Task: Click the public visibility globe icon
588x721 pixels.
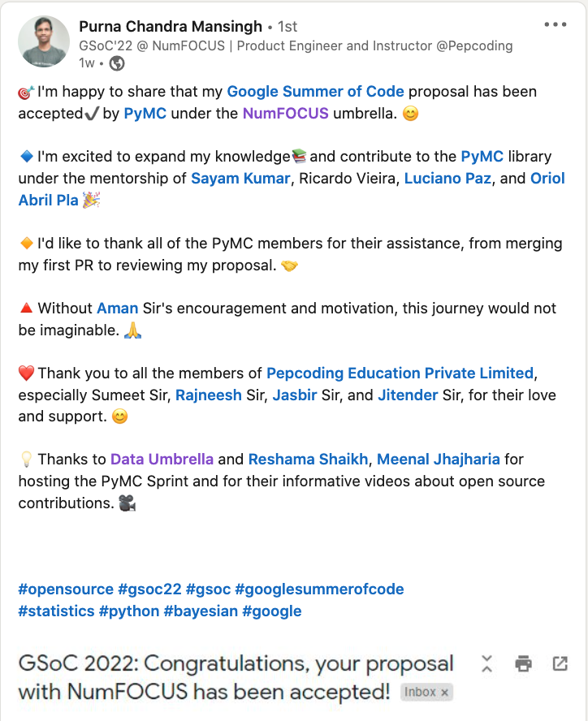Action: coord(117,63)
